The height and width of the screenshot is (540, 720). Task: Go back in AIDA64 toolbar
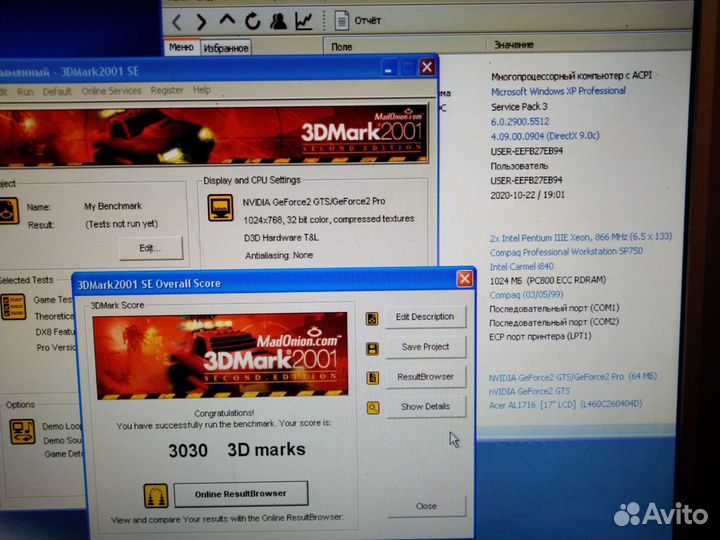click(x=177, y=22)
